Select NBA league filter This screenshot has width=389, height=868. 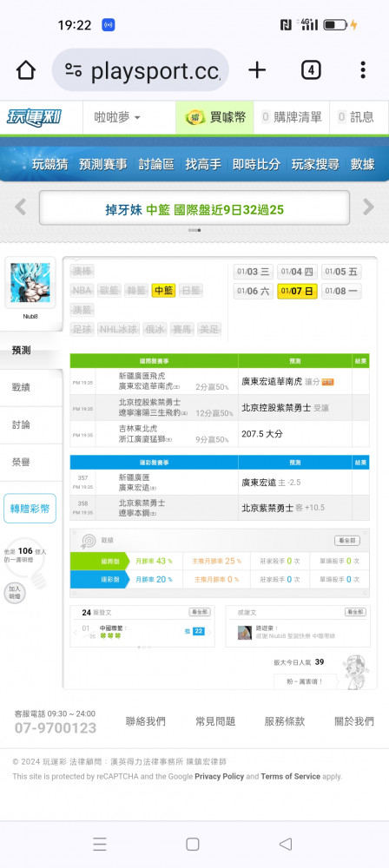click(x=82, y=291)
